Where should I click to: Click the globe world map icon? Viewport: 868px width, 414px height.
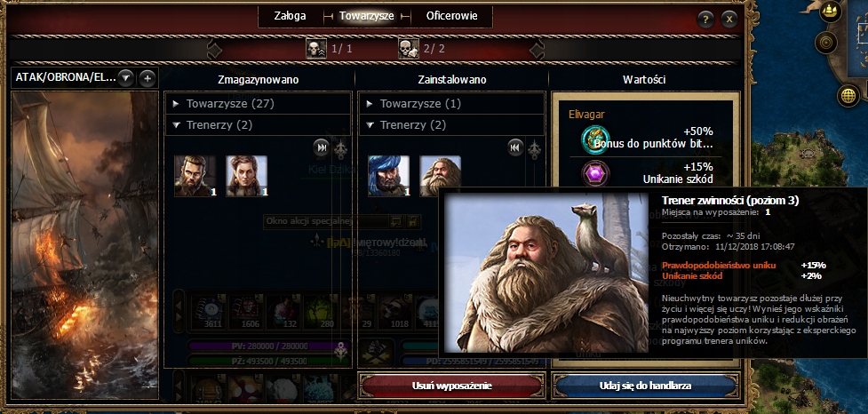848,95
